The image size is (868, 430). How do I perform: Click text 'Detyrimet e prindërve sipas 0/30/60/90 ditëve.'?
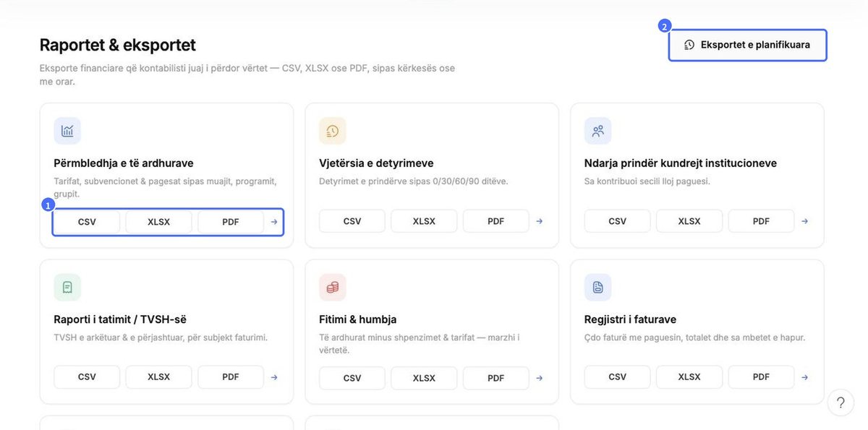tap(414, 181)
